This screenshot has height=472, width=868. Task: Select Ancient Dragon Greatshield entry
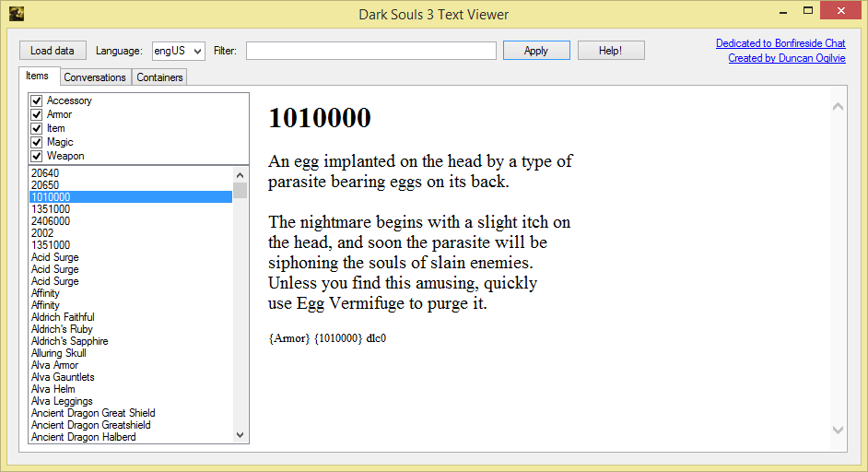131,425
